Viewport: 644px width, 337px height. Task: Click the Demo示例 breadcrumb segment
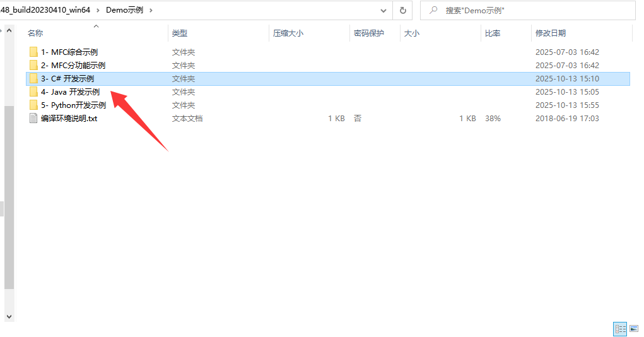pos(126,10)
